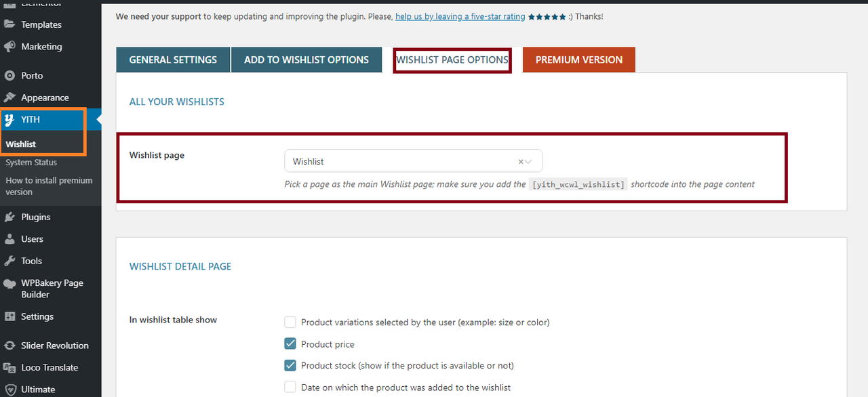The width and height of the screenshot is (868, 397).
Task: Click the Marketing megaphone icon
Action: [9, 47]
